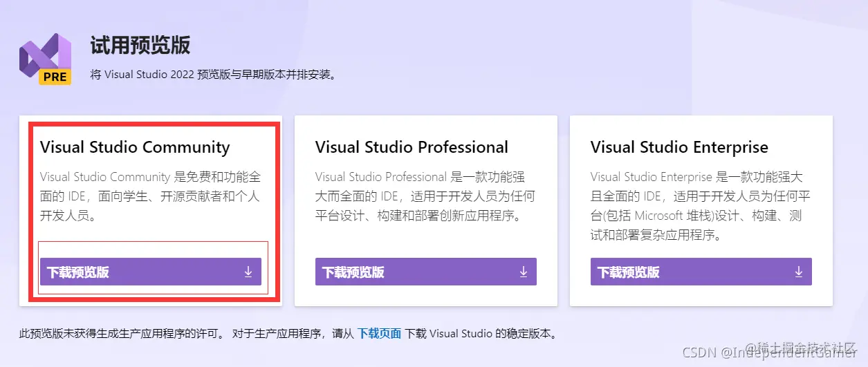The image size is (868, 367).
Task: Click download arrow icon on Community button
Action: coord(248,272)
